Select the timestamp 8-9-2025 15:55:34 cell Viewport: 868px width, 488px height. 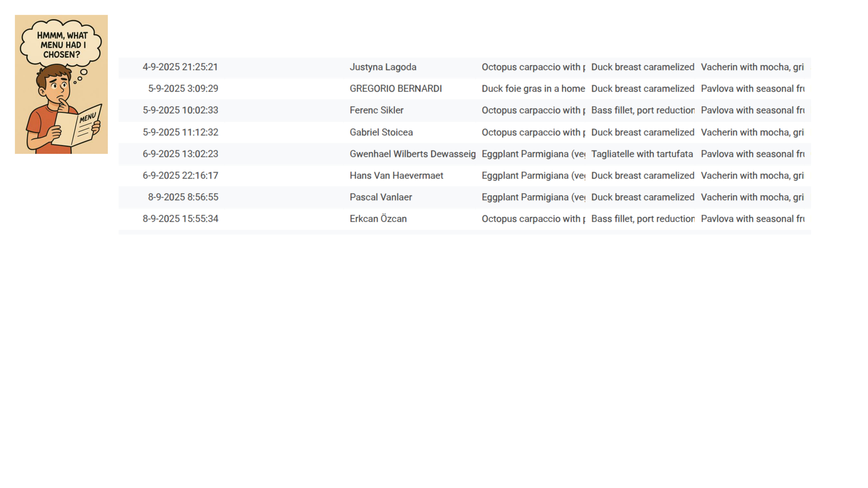click(x=180, y=219)
